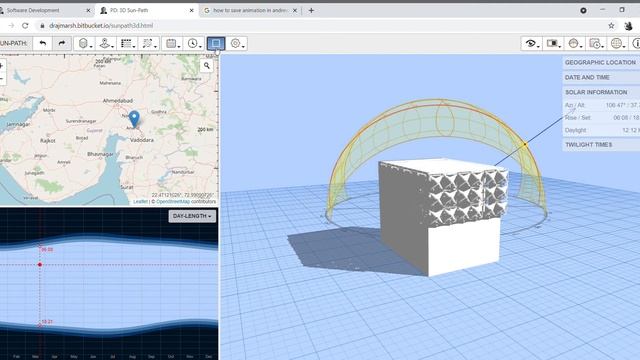Click the blue location marker on map
640x360 pixels.
pos(134,119)
